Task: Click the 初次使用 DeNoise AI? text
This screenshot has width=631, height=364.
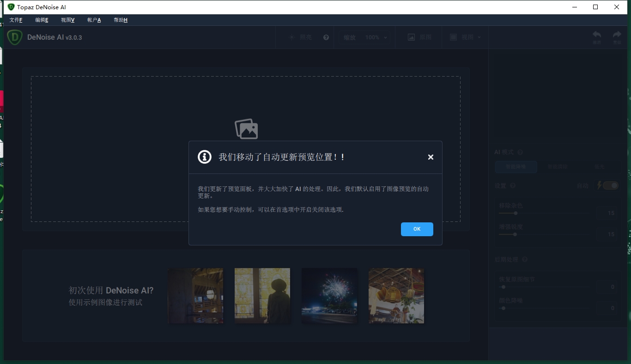Action: pyautogui.click(x=111, y=290)
